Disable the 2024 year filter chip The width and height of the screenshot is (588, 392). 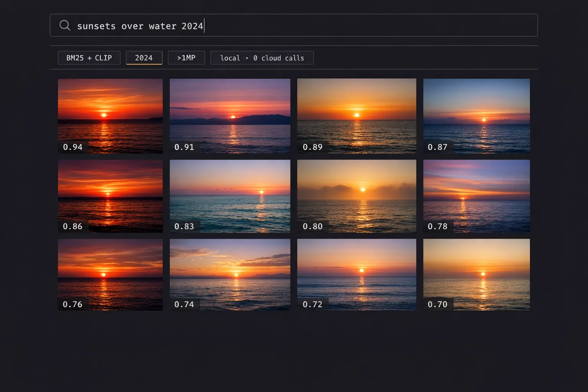pyautogui.click(x=144, y=58)
